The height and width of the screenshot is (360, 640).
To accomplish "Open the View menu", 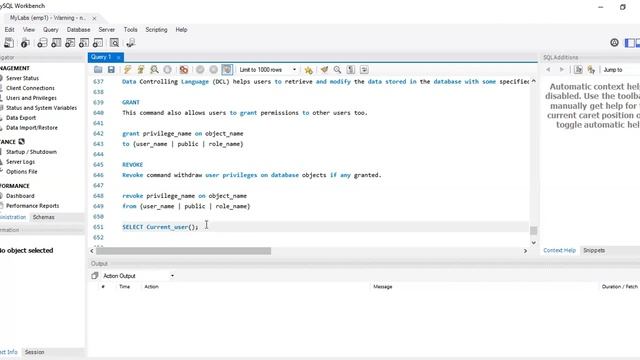I will point(29,30).
